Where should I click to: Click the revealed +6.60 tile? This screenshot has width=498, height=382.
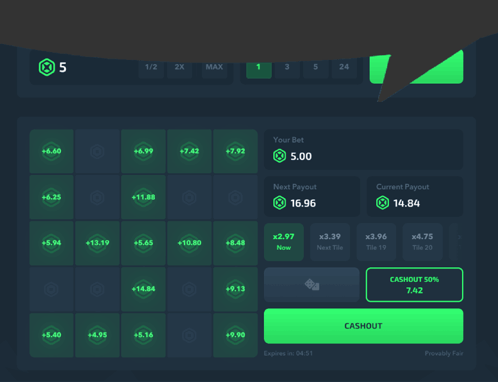pos(51,151)
